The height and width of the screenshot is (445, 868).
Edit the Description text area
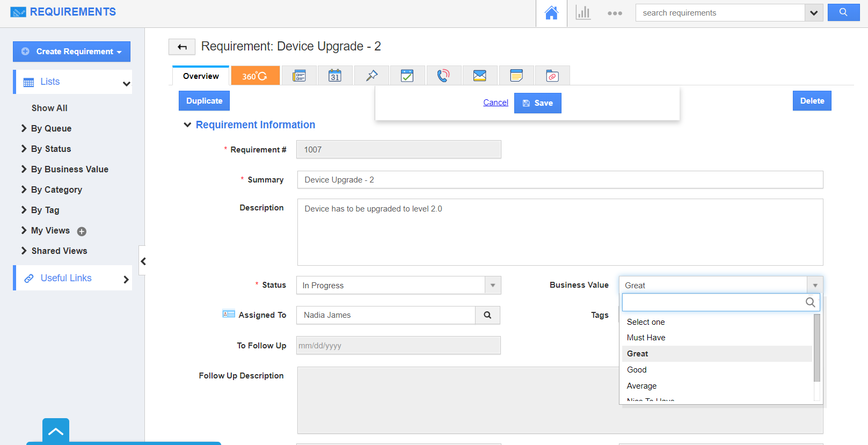[560, 232]
